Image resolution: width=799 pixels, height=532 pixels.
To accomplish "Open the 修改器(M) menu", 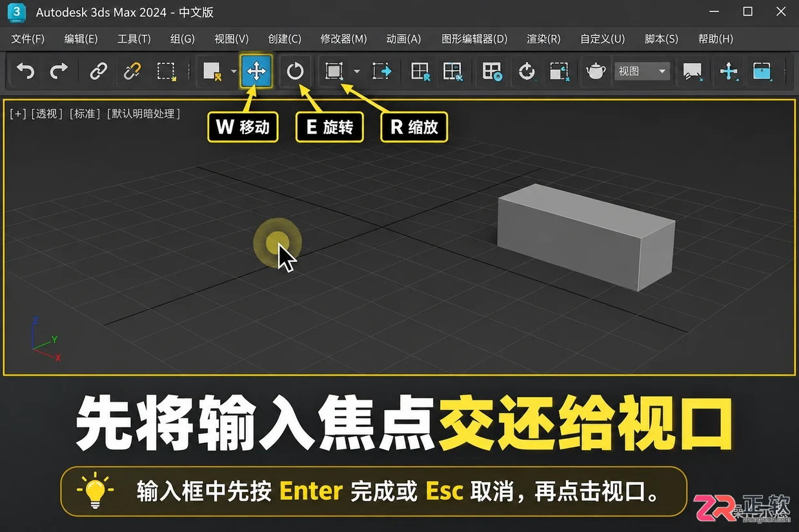I will [x=344, y=39].
